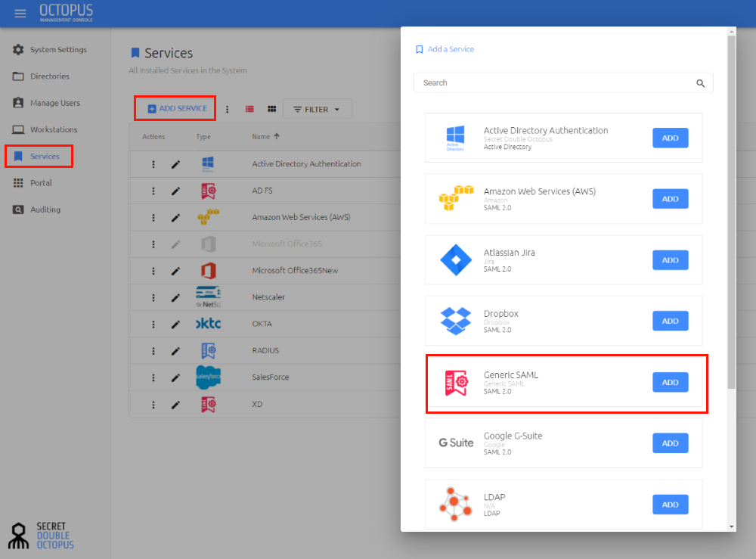Click the Add a Service panel scrollbar thumb

(731, 213)
